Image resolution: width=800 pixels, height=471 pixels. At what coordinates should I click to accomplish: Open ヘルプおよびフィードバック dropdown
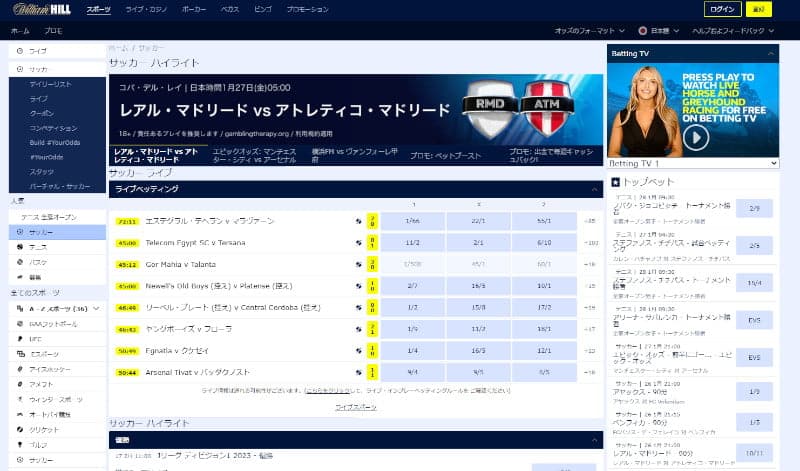point(733,31)
